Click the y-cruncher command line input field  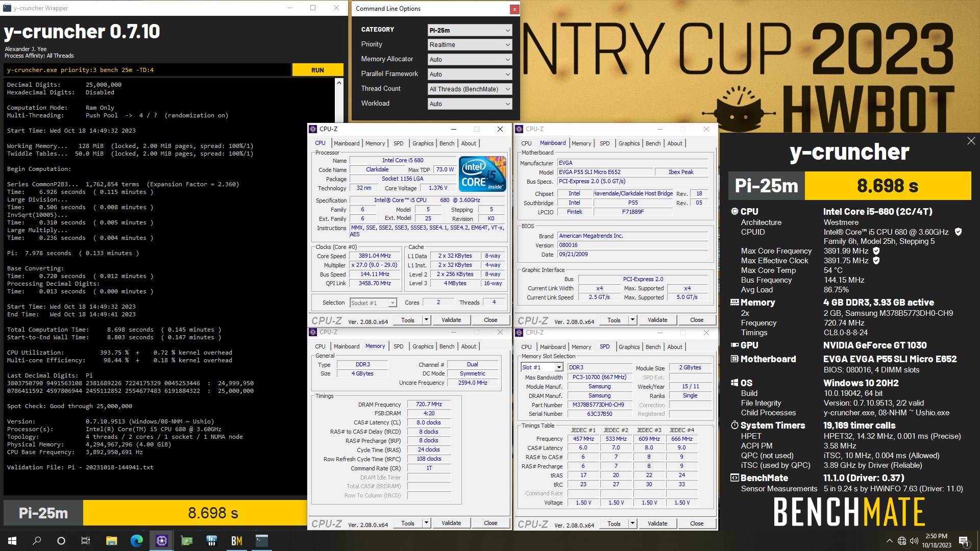147,70
